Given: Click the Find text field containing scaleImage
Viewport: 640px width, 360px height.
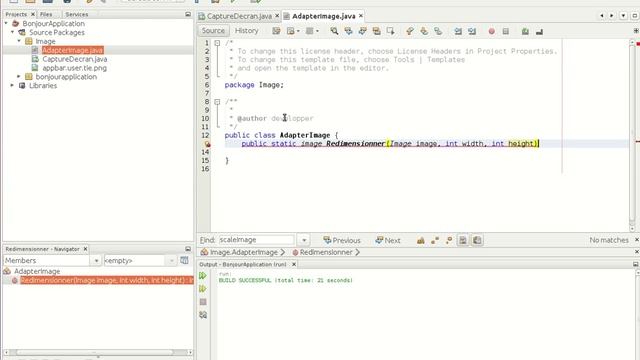Looking at the screenshot, I should tap(256, 240).
